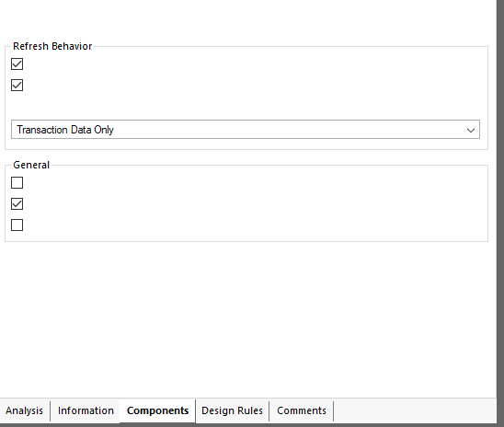Show the Comments tab
This screenshot has width=504, height=427.
tap(302, 410)
